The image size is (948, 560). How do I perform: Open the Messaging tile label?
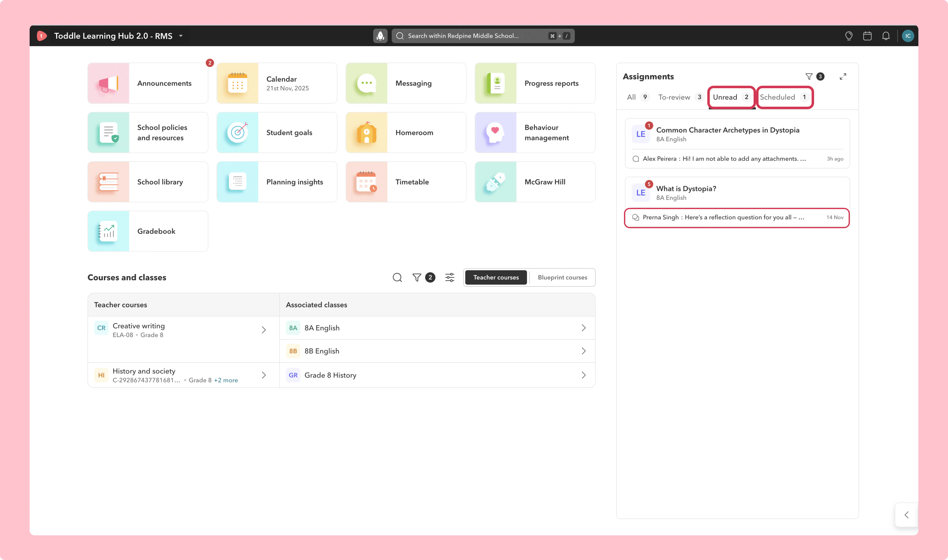(413, 83)
